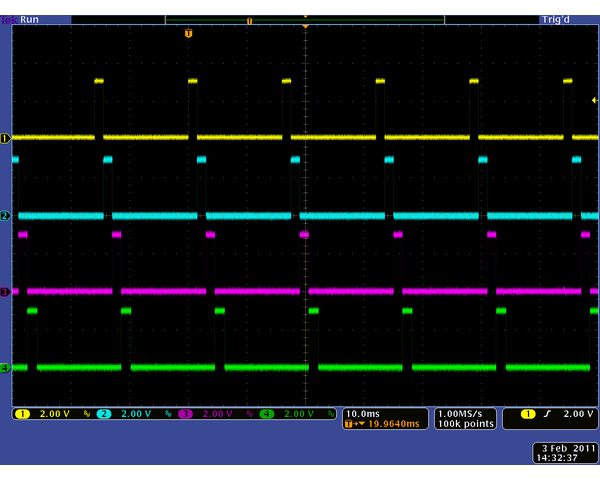Select the channel 3 badge in readout bar

coord(185,413)
